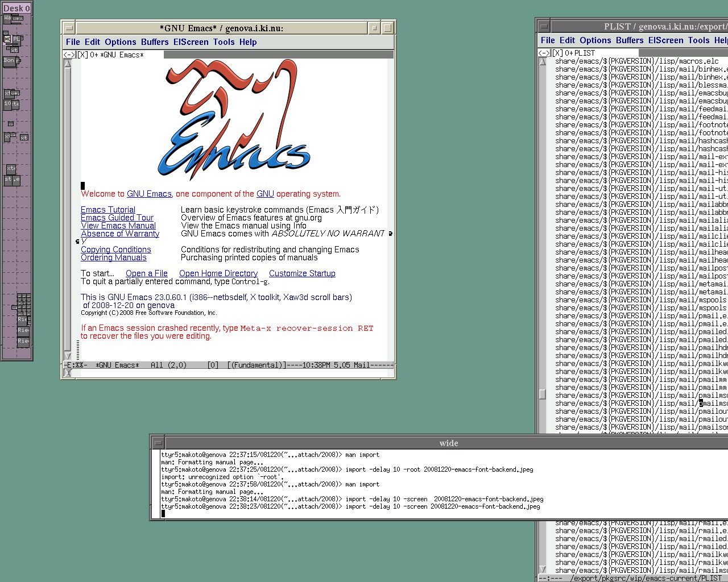Click the 'Customize Startup' link
This screenshot has height=582, width=728.
(302, 273)
